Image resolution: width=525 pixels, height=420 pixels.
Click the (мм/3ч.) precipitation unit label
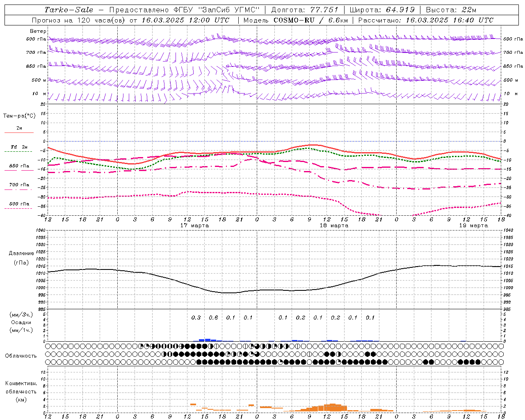(21, 315)
